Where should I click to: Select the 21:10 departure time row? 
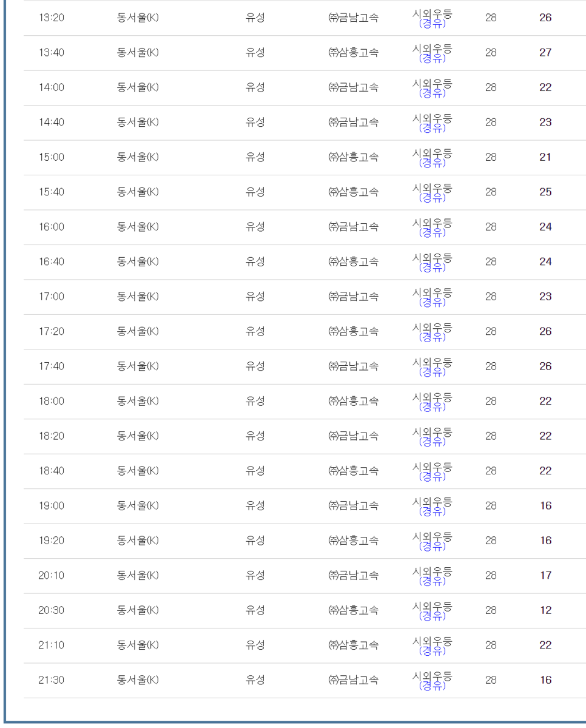tap(305, 645)
